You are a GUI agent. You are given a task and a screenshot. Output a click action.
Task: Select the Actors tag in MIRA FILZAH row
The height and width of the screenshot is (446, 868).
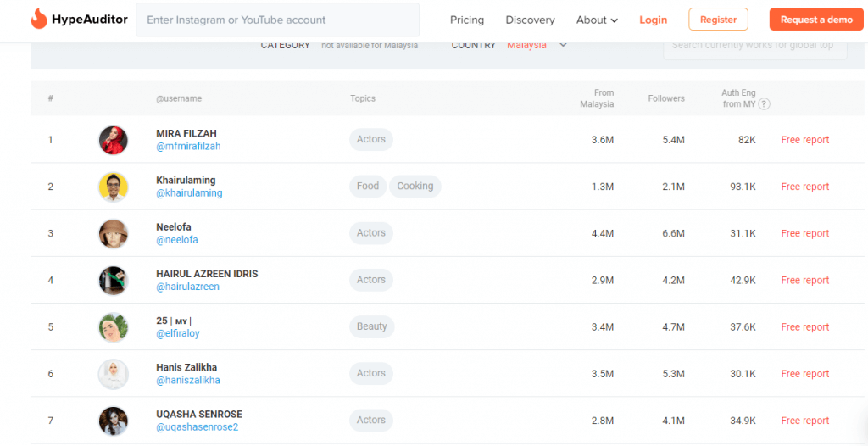(371, 140)
